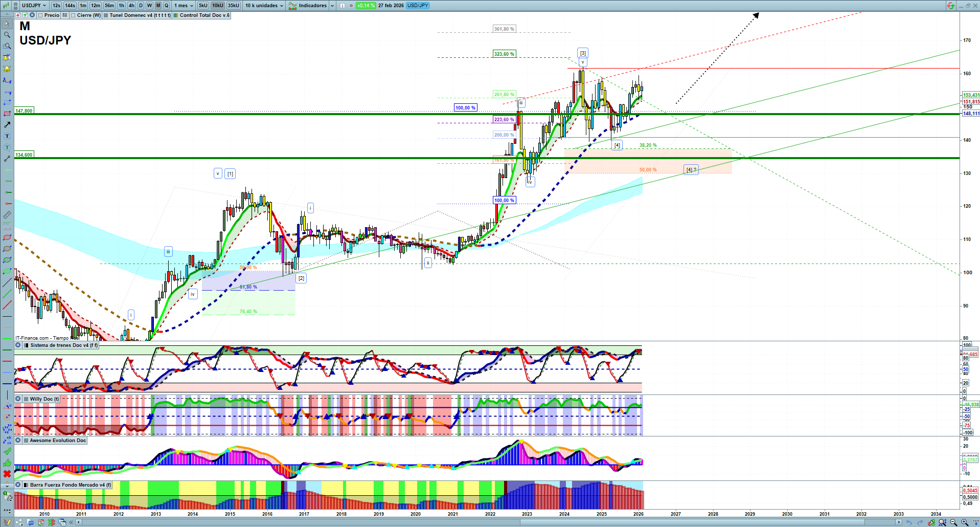Click the Tunel Domenec v4 color square
980x527 pixels.
click(106, 15)
